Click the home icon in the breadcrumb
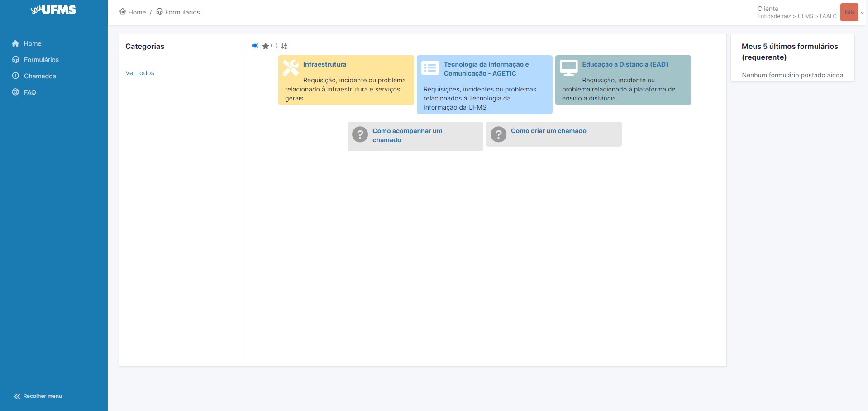868x411 pixels. [x=123, y=12]
